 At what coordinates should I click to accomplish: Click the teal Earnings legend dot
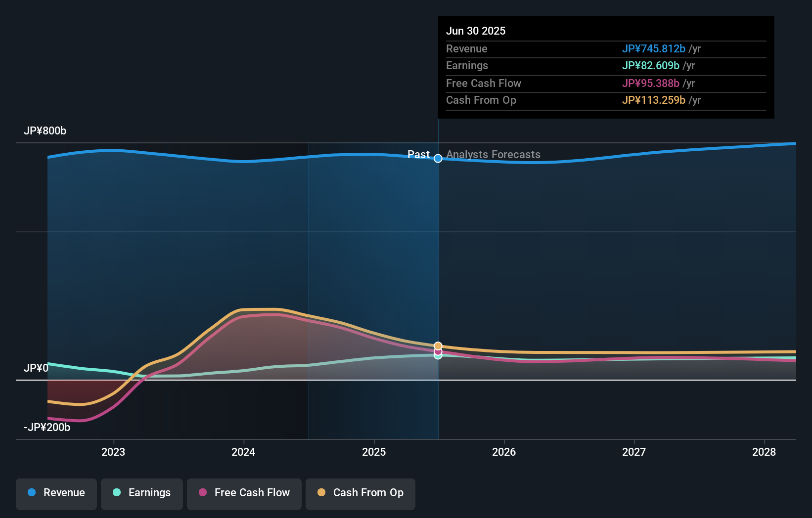[x=116, y=493]
